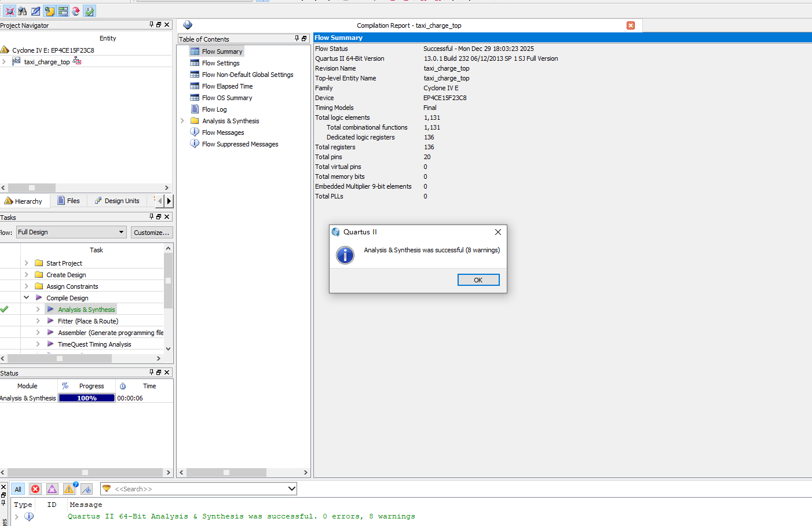The width and height of the screenshot is (812, 526).
Task: Close the Compilation Report tab
Action: pyautogui.click(x=631, y=25)
